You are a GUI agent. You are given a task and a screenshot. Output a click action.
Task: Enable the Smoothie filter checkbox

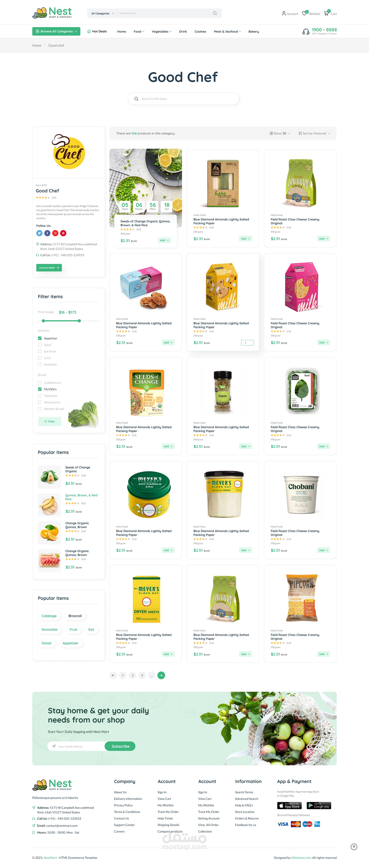pyautogui.click(x=40, y=365)
